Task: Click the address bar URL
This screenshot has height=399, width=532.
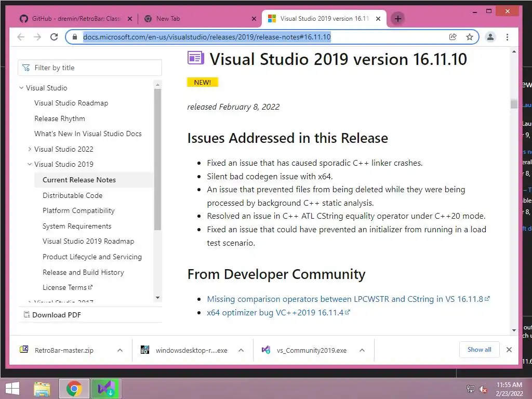Action: click(x=207, y=37)
